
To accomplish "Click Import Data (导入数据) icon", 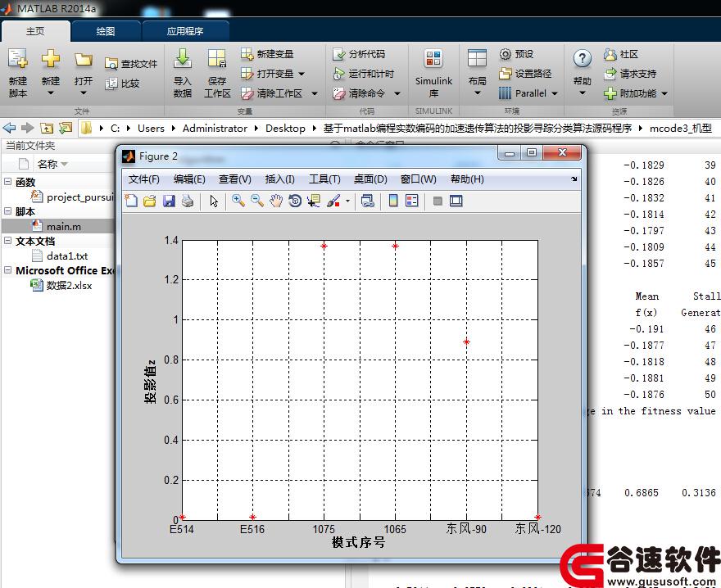I will pos(183,59).
